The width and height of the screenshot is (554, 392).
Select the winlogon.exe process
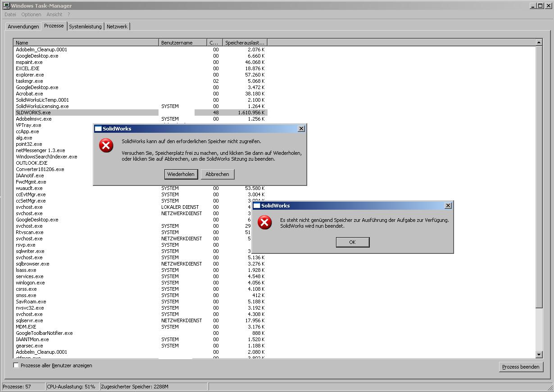coord(30,283)
